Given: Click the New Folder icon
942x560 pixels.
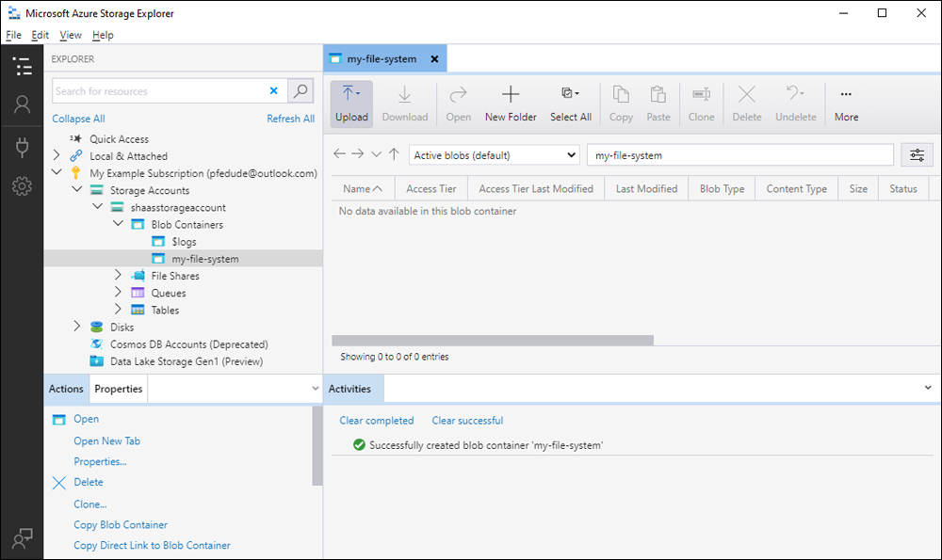Looking at the screenshot, I should [x=511, y=95].
